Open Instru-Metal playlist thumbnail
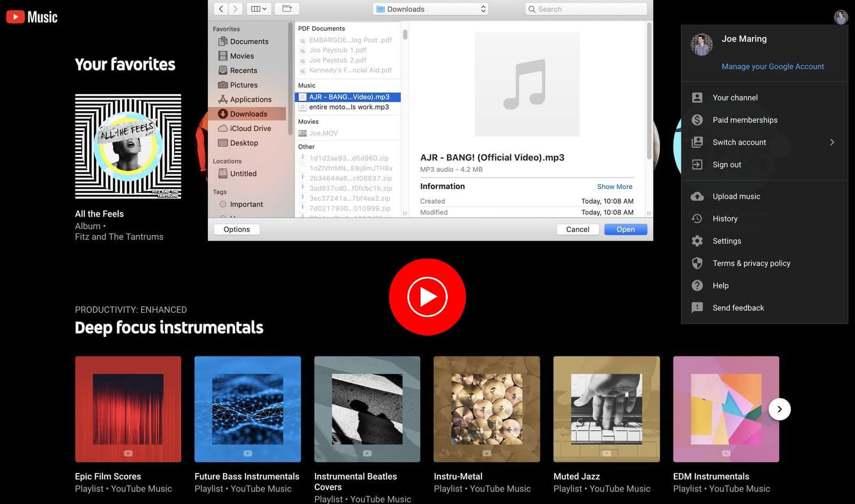Image resolution: width=855 pixels, height=504 pixels. pyautogui.click(x=487, y=409)
